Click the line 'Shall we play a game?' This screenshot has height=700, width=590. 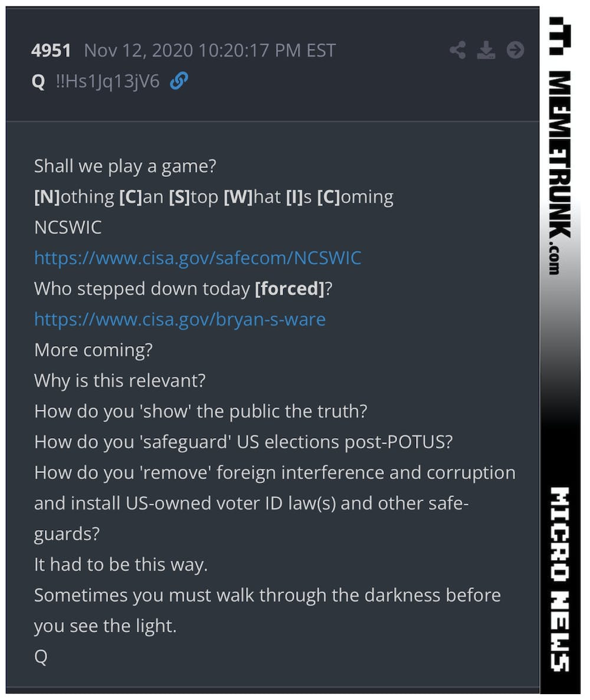click(x=125, y=166)
